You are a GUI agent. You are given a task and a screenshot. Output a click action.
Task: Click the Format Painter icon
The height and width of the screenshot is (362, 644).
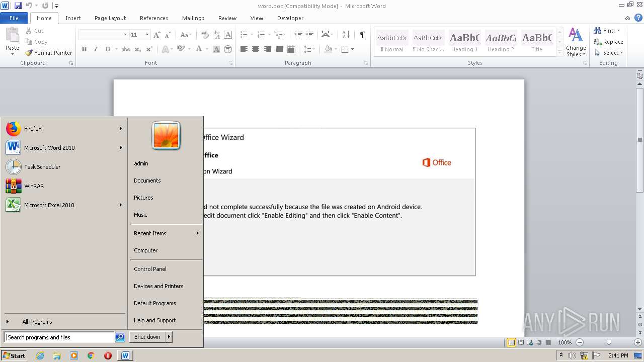point(29,53)
